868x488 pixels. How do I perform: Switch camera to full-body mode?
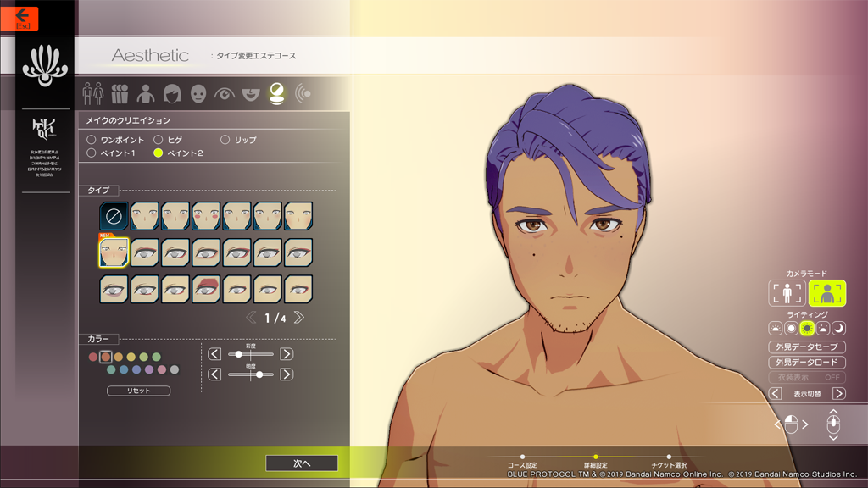pyautogui.click(x=787, y=293)
